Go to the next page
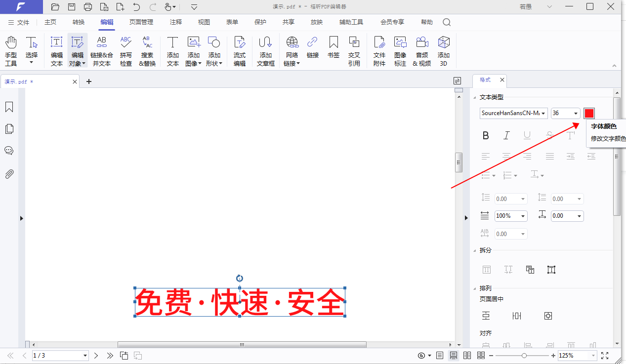The height and width of the screenshot is (364, 626). [96, 356]
